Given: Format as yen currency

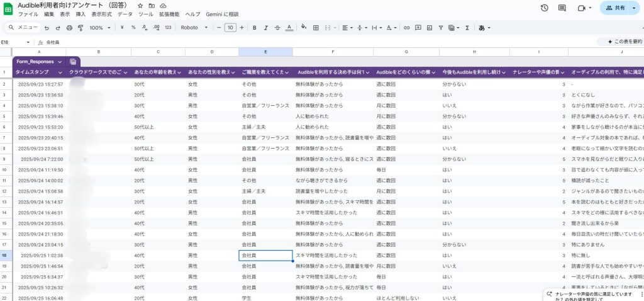Looking at the screenshot, I should tap(122, 28).
